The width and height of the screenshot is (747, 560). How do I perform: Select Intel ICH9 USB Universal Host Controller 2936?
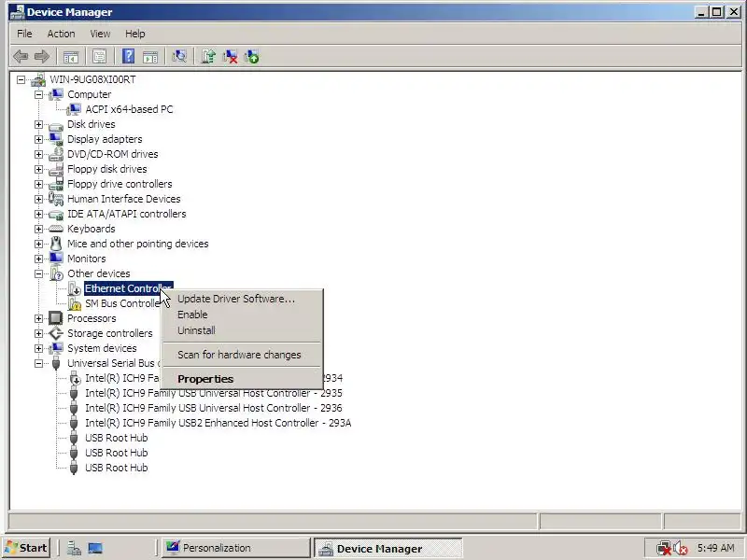214,408
